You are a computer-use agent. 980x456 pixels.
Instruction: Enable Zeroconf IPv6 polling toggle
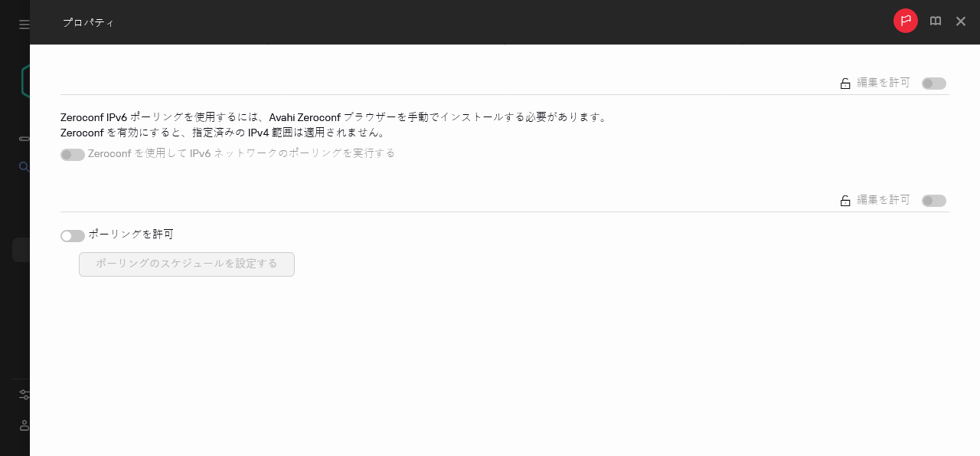(72, 154)
